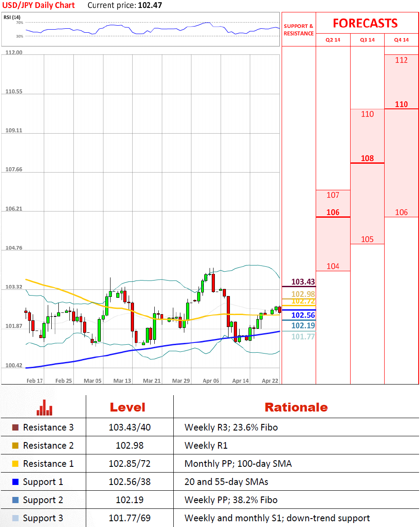Click the level value 102.85/72

(130, 464)
